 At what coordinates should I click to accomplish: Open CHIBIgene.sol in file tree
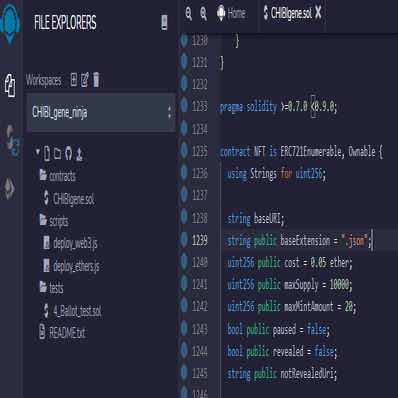click(69, 199)
